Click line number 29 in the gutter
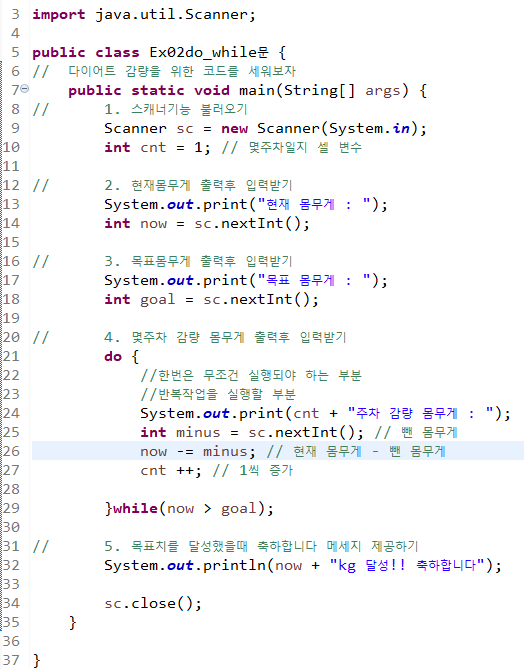 [12, 508]
